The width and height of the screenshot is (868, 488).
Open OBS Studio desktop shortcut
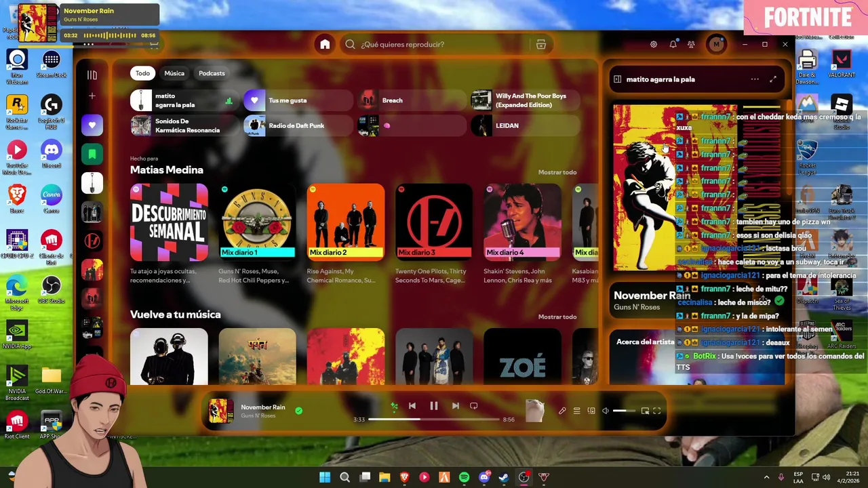(x=51, y=289)
